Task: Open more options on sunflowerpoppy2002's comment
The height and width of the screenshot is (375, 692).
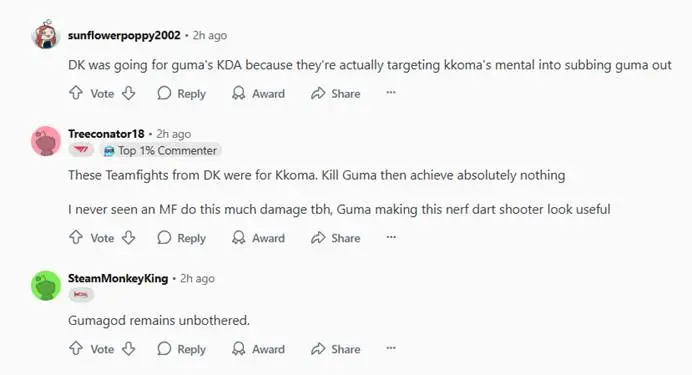Action: click(x=391, y=93)
